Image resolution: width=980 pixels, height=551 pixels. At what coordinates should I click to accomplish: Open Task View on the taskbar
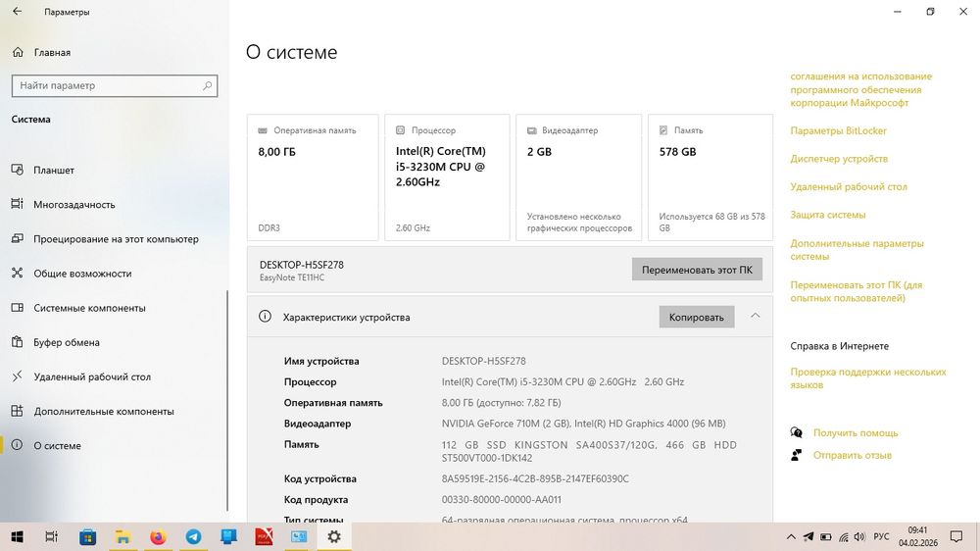[52, 536]
